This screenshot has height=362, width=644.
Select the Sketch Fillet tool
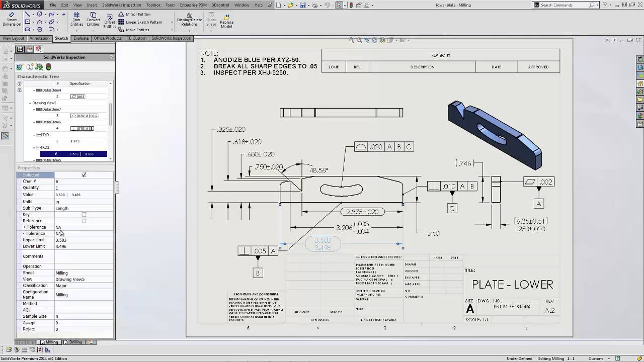(52, 30)
